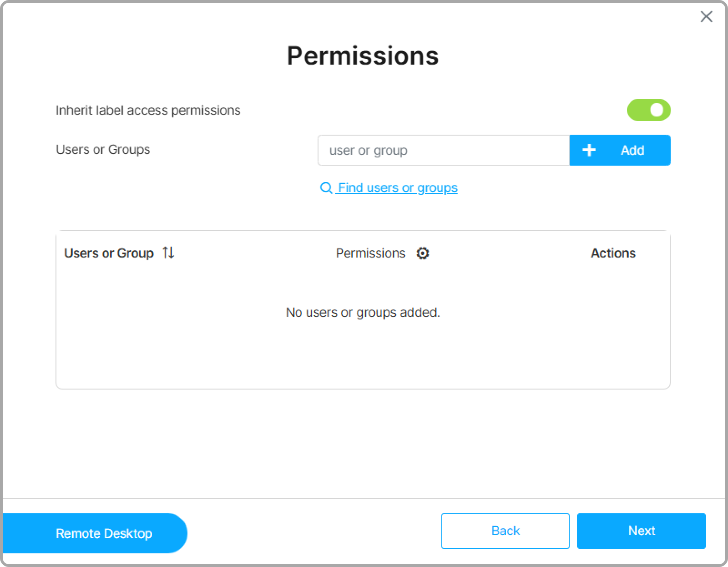
Task: Go Back to previous step
Action: point(505,531)
